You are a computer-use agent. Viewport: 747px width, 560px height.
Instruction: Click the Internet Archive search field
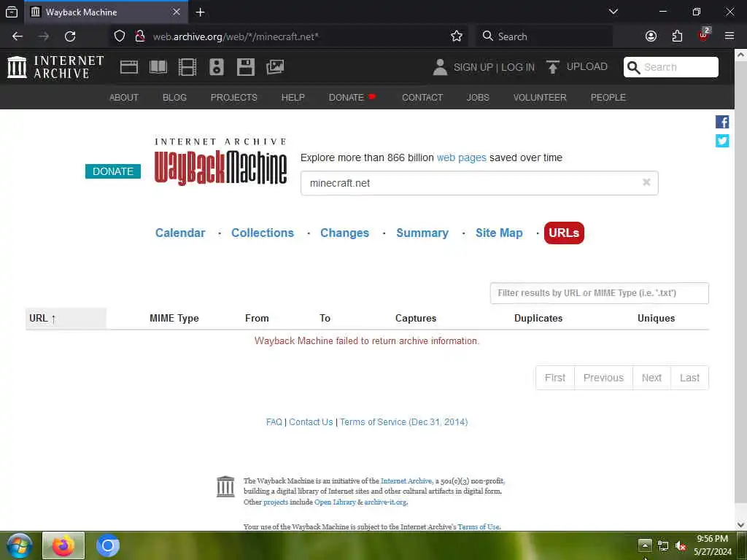[x=671, y=67]
